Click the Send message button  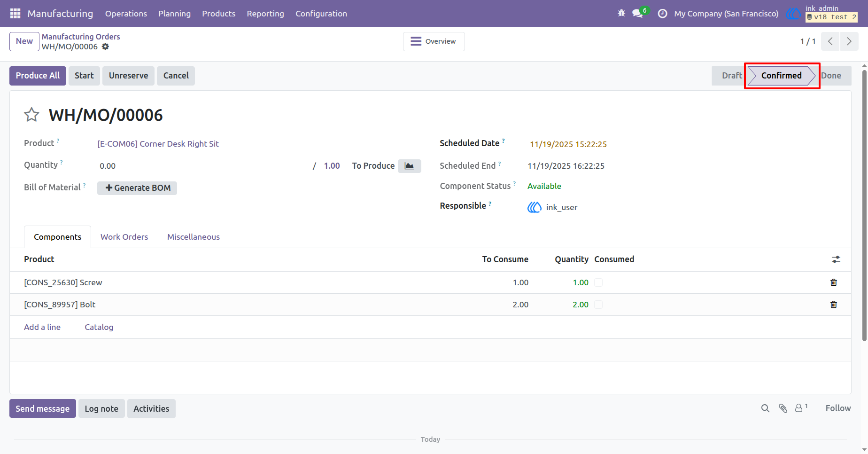[x=42, y=409]
